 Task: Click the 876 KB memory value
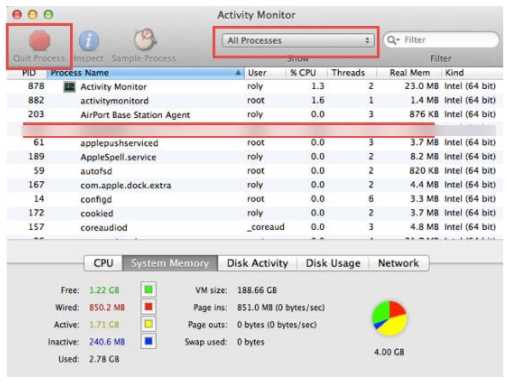click(424, 114)
